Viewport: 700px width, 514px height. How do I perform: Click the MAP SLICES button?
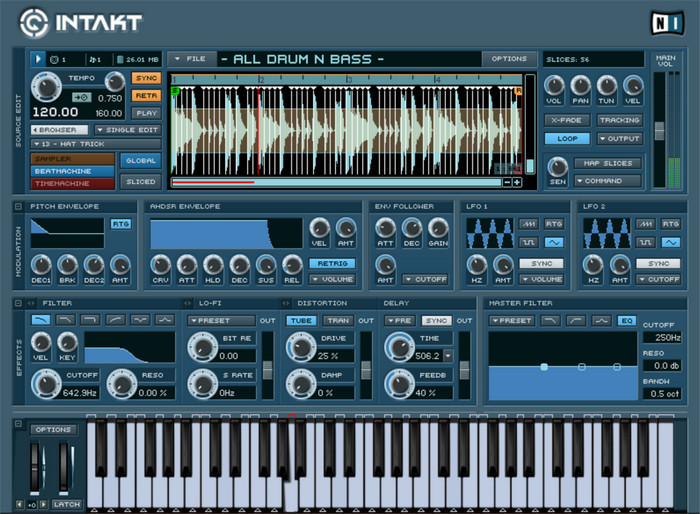608,163
